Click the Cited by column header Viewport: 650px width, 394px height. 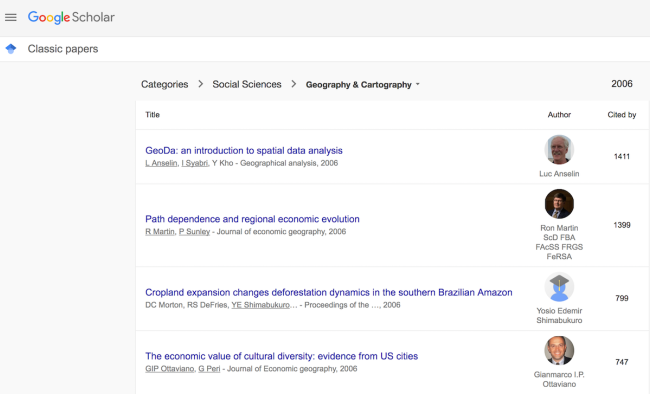(622, 115)
